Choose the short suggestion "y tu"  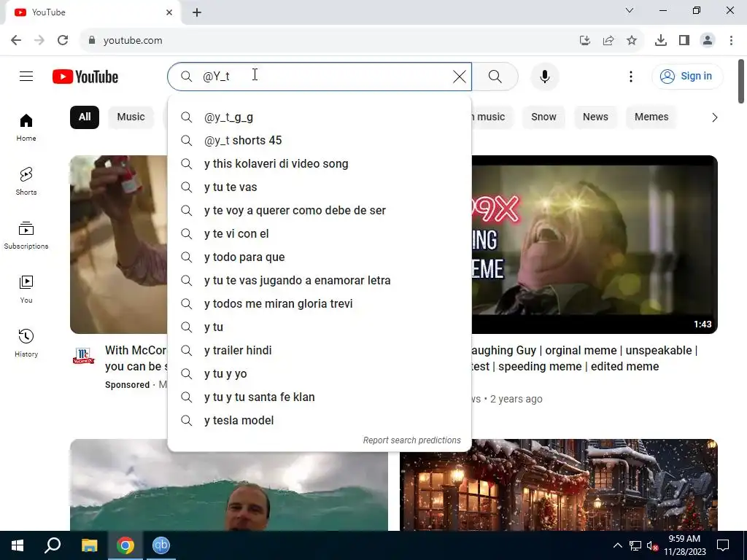tap(320, 327)
